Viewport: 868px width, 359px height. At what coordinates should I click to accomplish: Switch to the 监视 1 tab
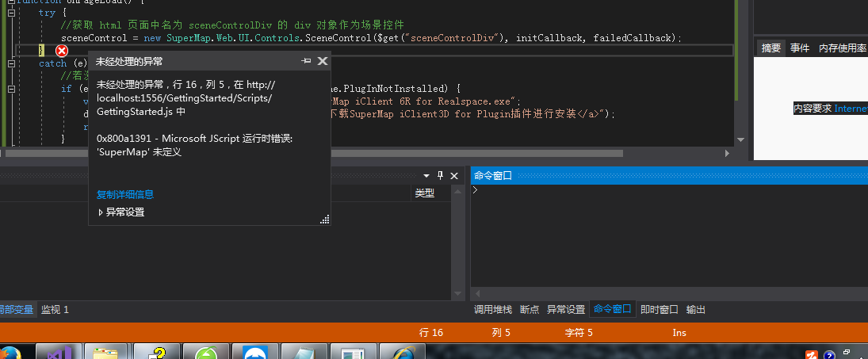(x=55, y=310)
